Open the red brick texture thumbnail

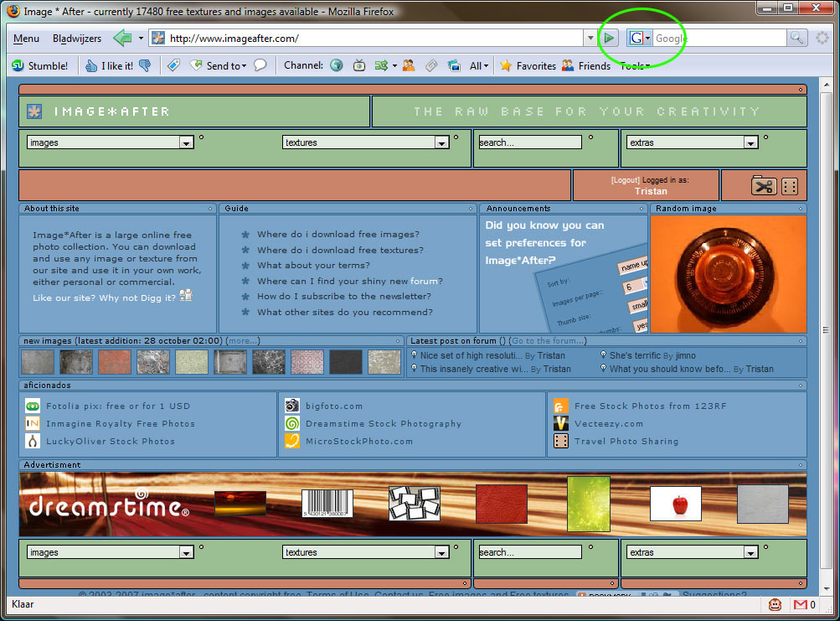115,362
